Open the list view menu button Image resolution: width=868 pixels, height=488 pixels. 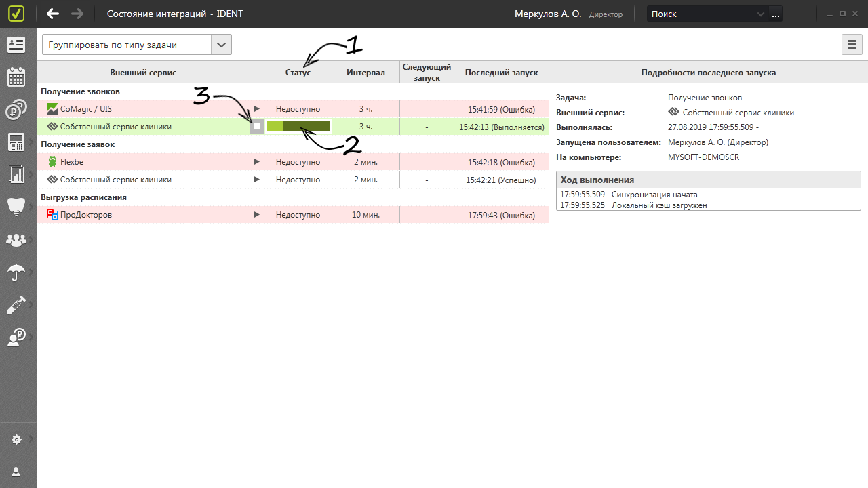coord(851,45)
